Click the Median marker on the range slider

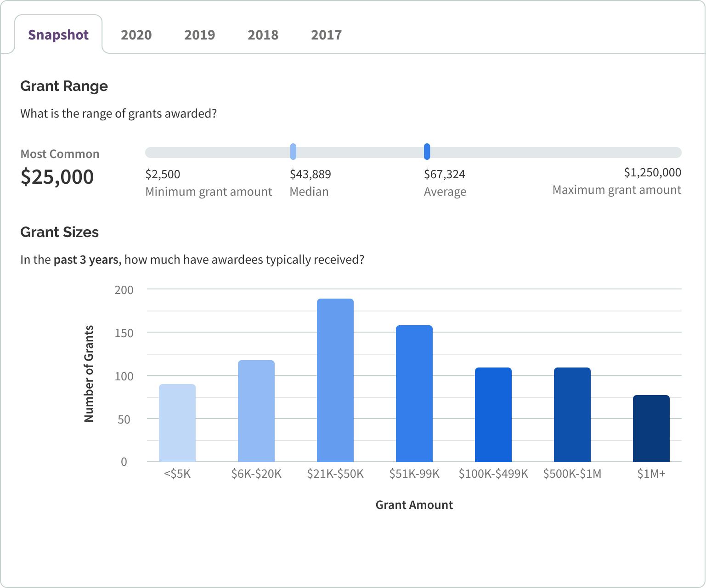pyautogui.click(x=293, y=151)
